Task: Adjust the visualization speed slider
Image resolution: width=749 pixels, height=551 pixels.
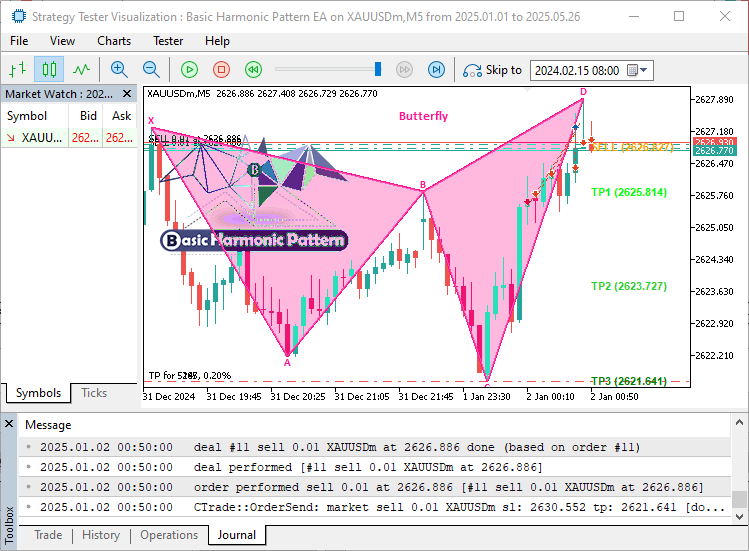Action: pyautogui.click(x=377, y=69)
